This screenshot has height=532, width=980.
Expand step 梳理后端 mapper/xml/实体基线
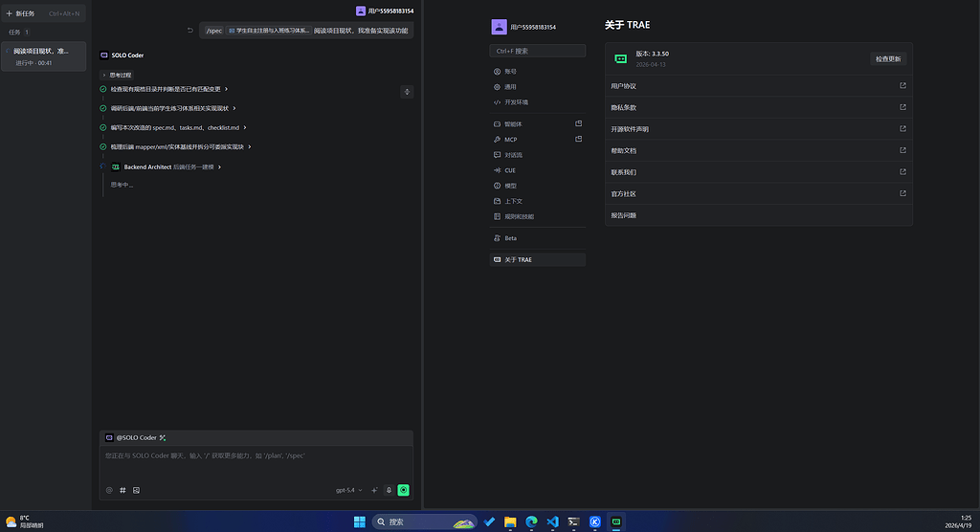pos(181,147)
